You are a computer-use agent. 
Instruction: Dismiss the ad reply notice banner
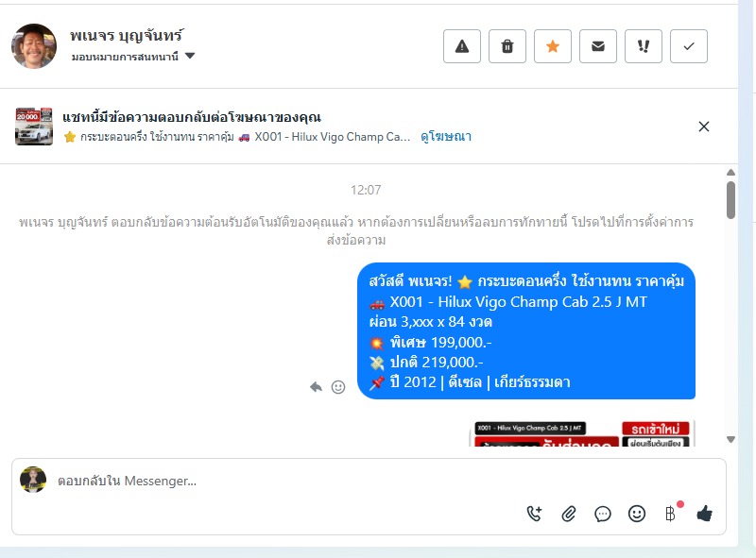(704, 127)
